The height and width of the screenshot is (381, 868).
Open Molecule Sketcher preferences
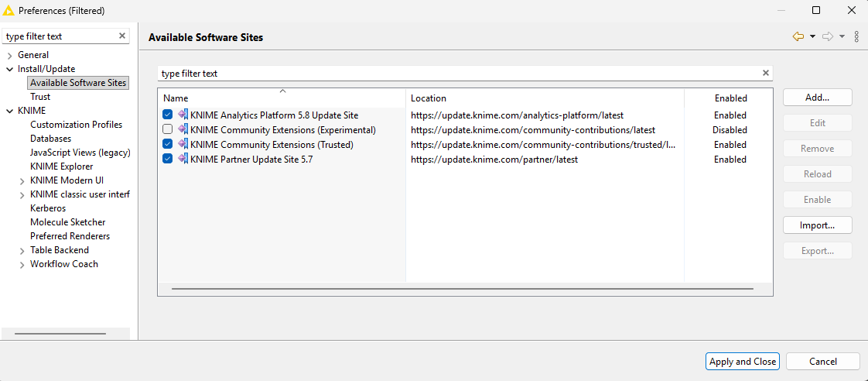67,222
